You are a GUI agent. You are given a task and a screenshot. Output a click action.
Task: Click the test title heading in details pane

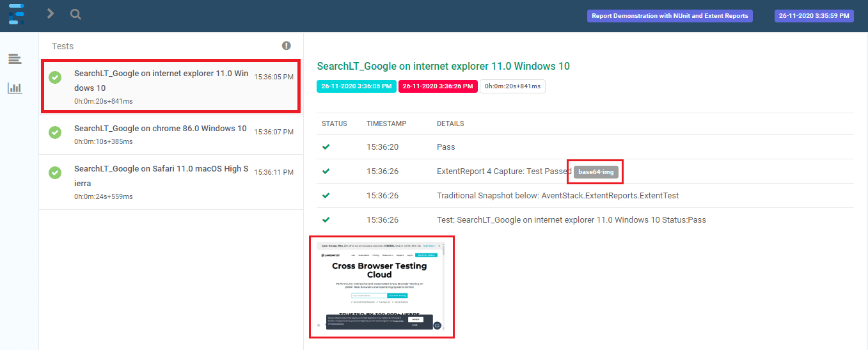coord(443,66)
